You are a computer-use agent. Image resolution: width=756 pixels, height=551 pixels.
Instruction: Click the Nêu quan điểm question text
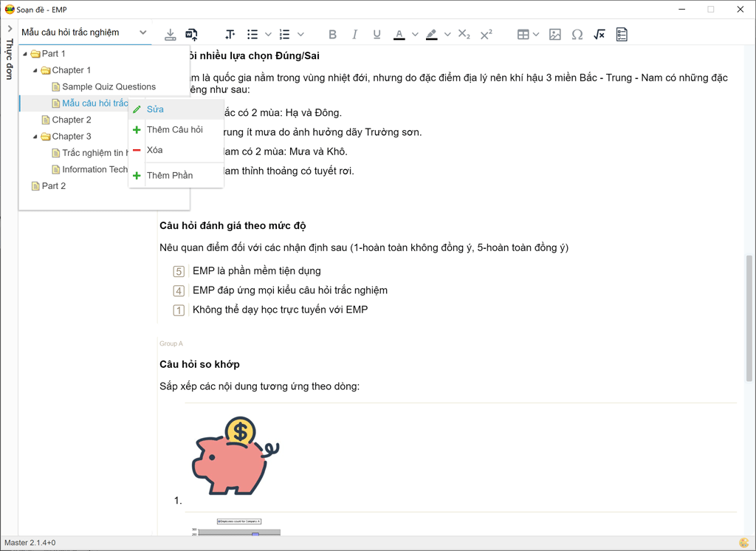pos(364,248)
